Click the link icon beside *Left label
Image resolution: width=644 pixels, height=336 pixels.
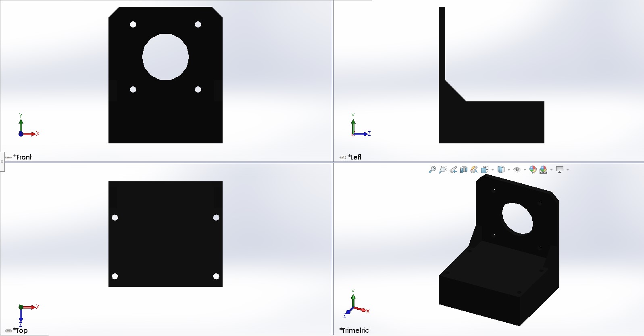tap(343, 157)
